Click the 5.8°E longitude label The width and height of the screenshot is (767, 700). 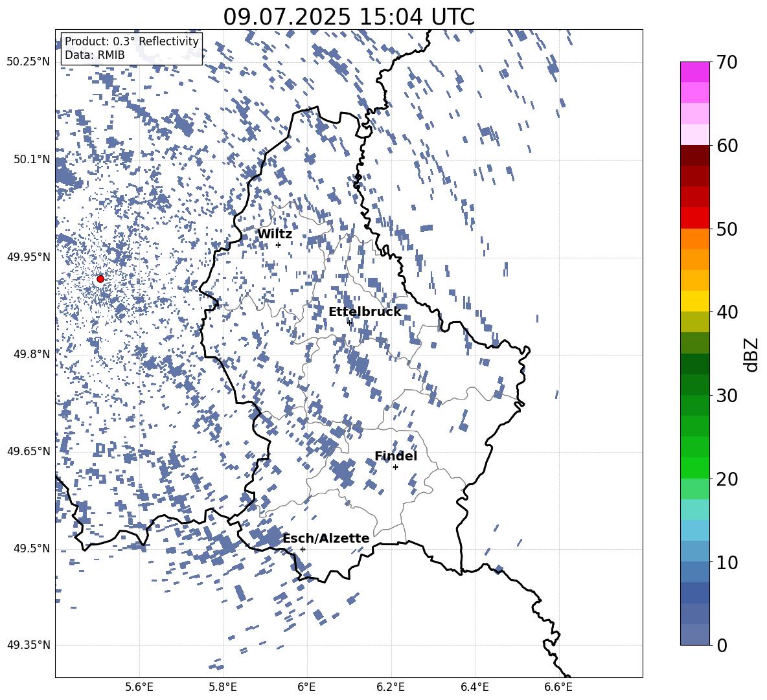pos(223,688)
